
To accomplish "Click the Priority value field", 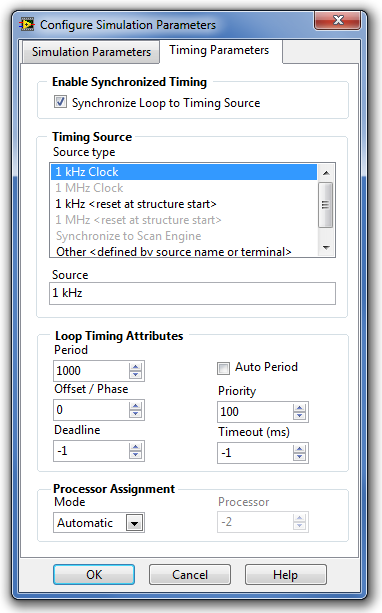I will [255, 412].
